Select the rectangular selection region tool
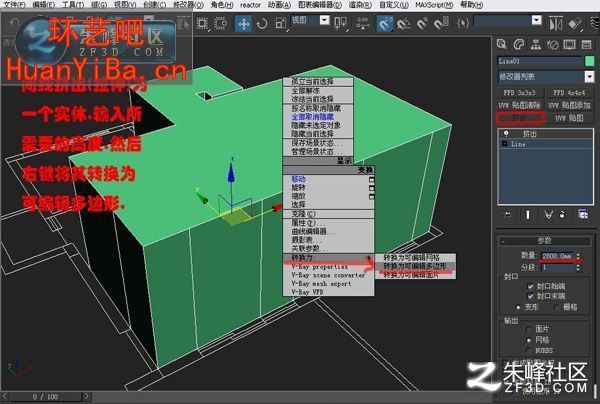600x404 pixels. click(202, 24)
